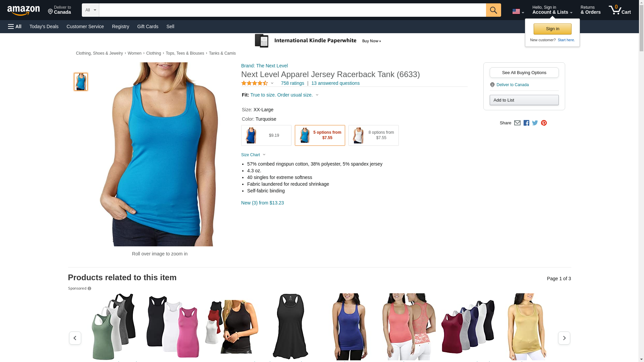The height and width of the screenshot is (362, 644).
Task: Click the Amazon logo
Action: click(x=23, y=11)
